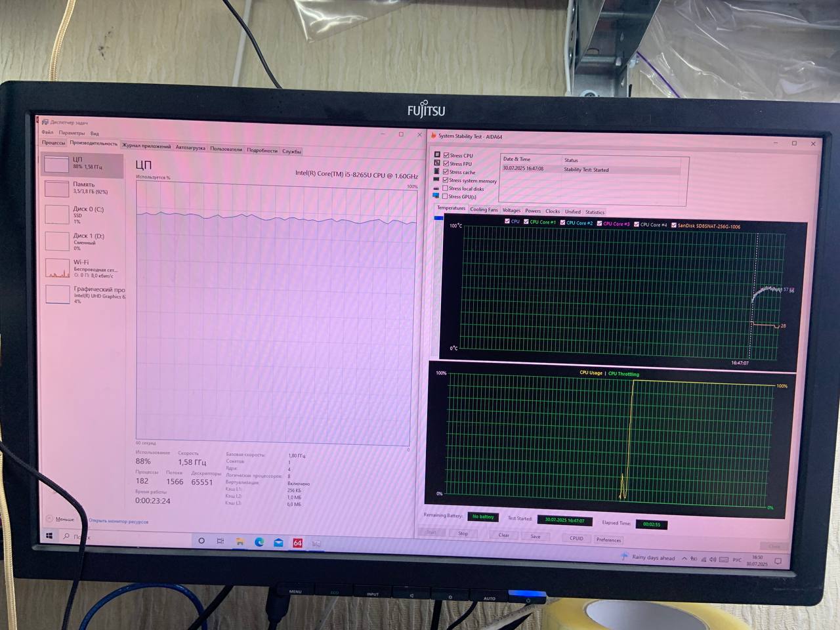Open the Mail app taskbar icon
This screenshot has height=630, width=840.
click(278, 543)
